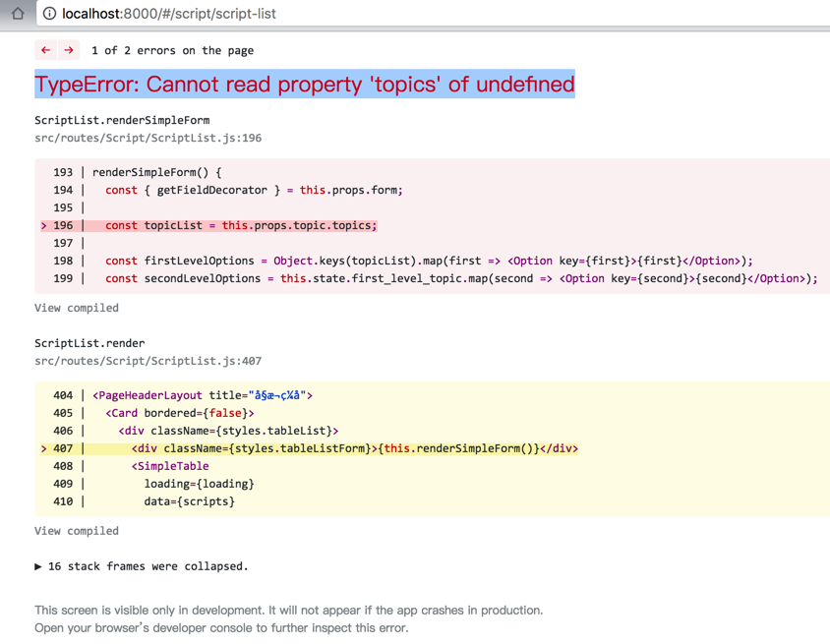Expand the 16 collapsed stack frames
Image resolution: width=830 pixels, height=644 pixels.
(142, 566)
